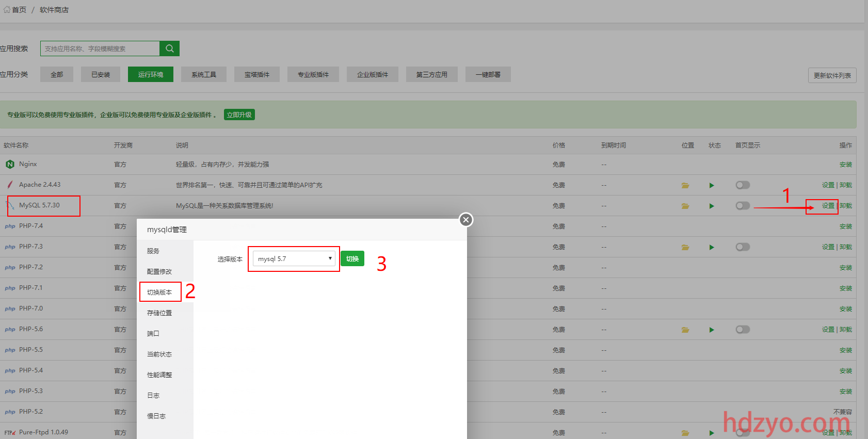Select the 宝塔插件 category tab
868x439 pixels.
pyautogui.click(x=257, y=74)
